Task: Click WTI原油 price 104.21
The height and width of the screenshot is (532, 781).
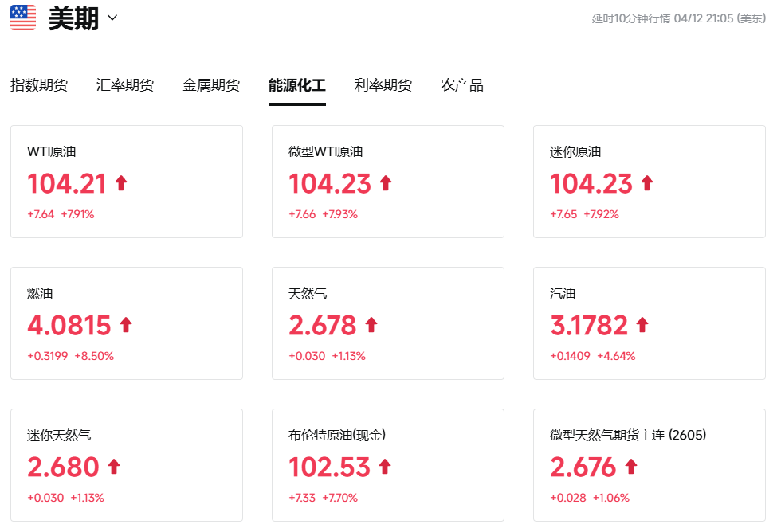Action: (x=67, y=184)
